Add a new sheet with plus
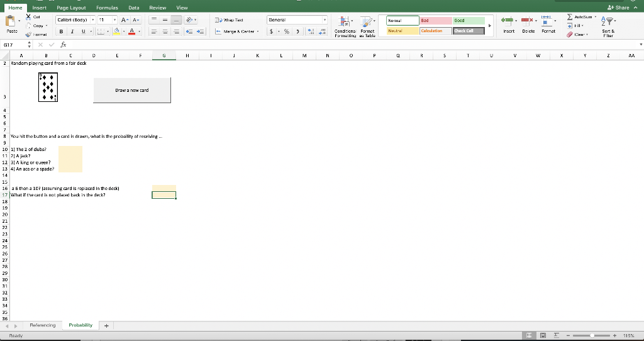 point(106,325)
